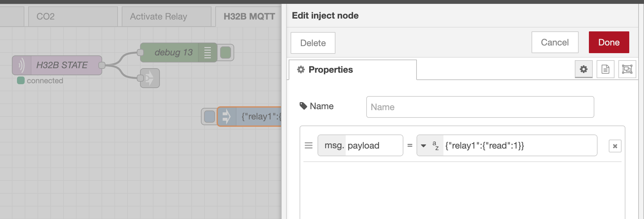644x219 pixels.
Task: Click the inject node arrow icon
Action: [227, 117]
